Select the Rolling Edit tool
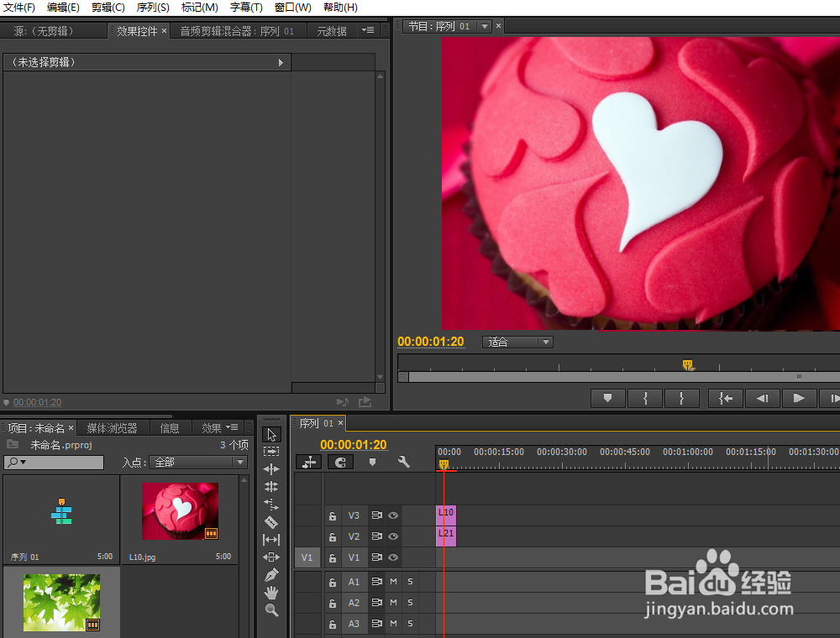The width and height of the screenshot is (840, 638). [271, 487]
